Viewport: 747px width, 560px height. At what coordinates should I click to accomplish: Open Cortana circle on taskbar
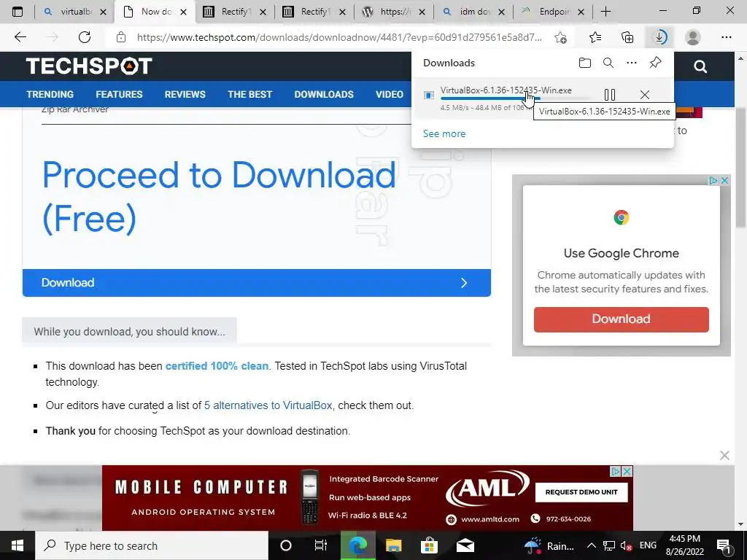pyautogui.click(x=286, y=545)
